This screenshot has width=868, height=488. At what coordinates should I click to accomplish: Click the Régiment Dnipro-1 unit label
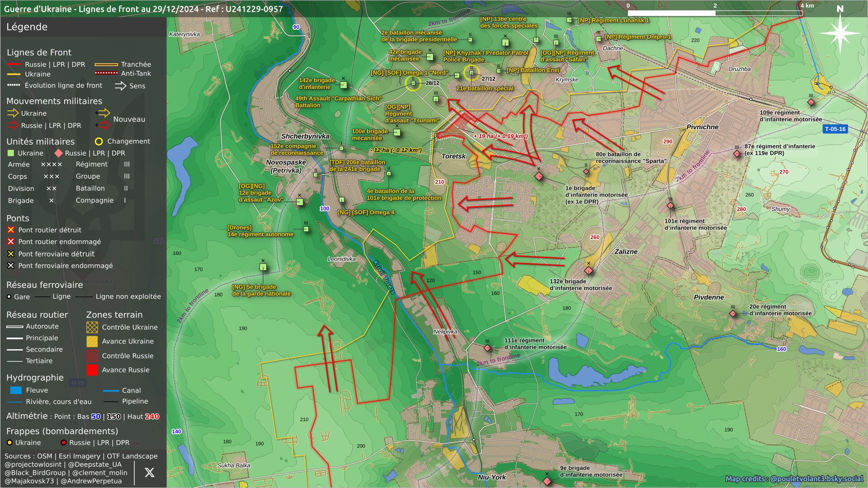coord(638,37)
